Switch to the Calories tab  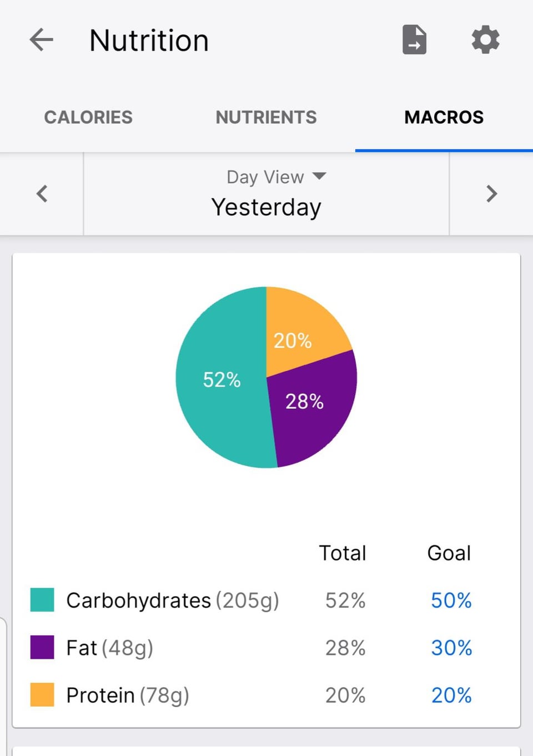click(88, 117)
